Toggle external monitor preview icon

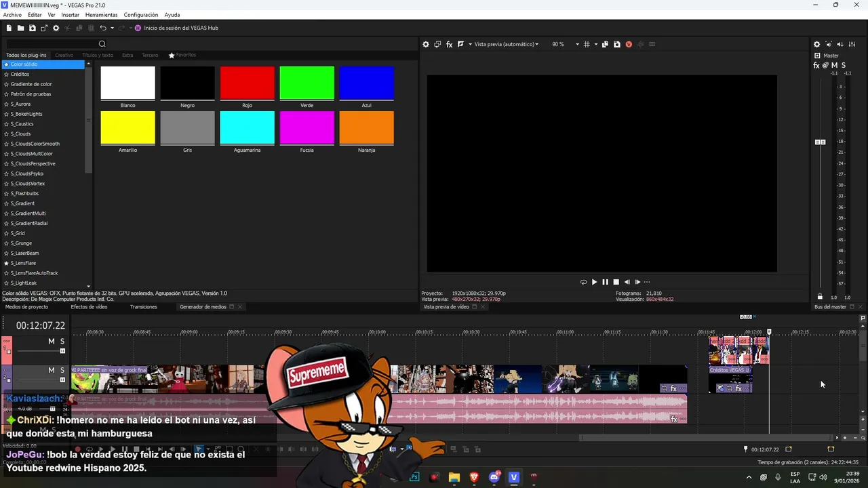tap(437, 44)
